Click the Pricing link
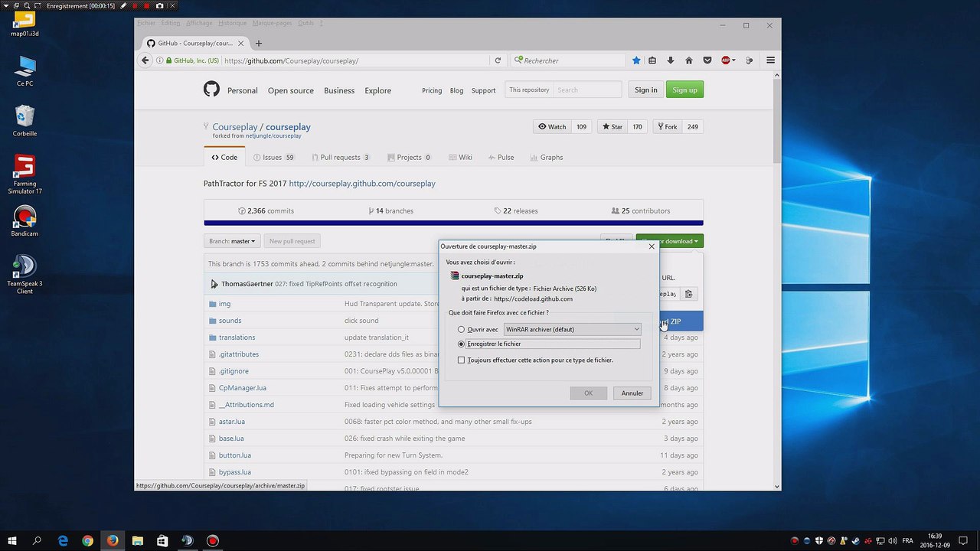Image resolution: width=980 pixels, height=551 pixels. coord(432,90)
